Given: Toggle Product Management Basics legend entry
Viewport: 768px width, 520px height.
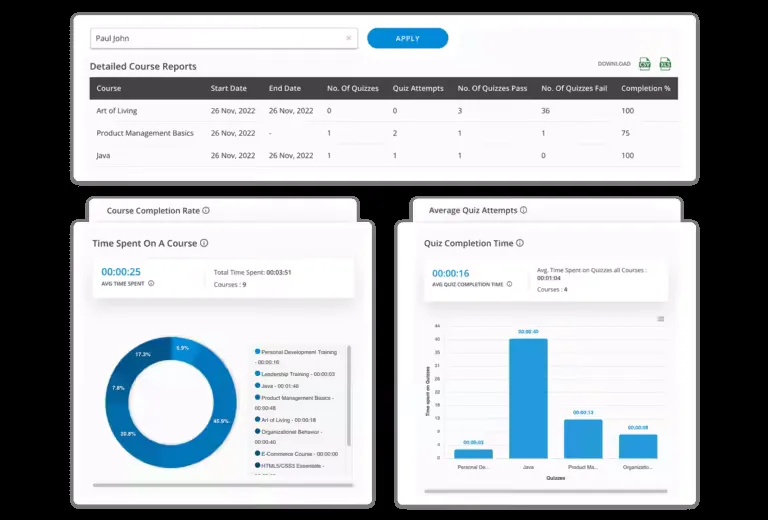Looking at the screenshot, I should coord(294,403).
